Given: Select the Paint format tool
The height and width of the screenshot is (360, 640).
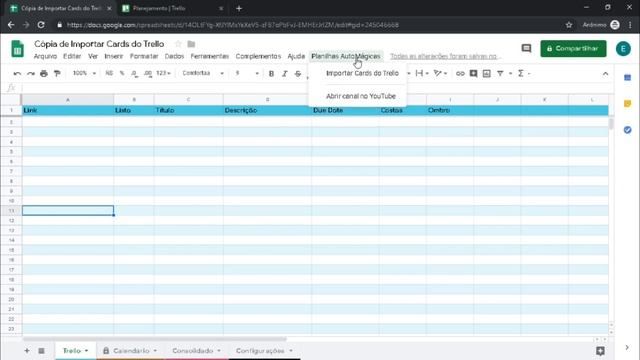Looking at the screenshot, I should click(57, 73).
